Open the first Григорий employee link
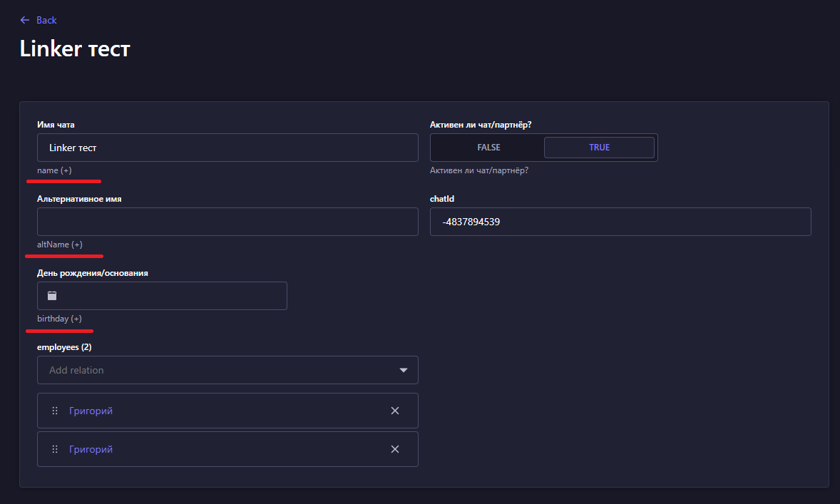This screenshot has width=840, height=504. (91, 411)
